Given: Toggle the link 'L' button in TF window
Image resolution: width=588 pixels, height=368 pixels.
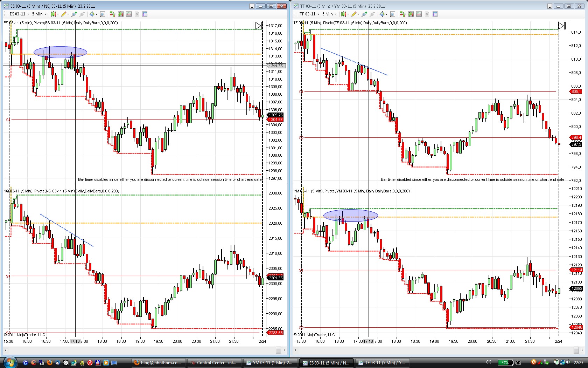Looking at the screenshot, I should pos(549,6).
